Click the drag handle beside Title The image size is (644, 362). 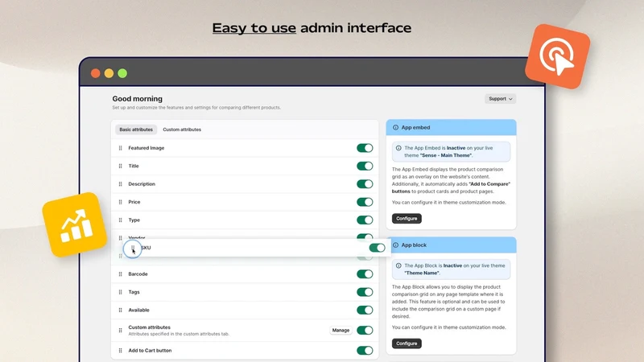click(120, 166)
